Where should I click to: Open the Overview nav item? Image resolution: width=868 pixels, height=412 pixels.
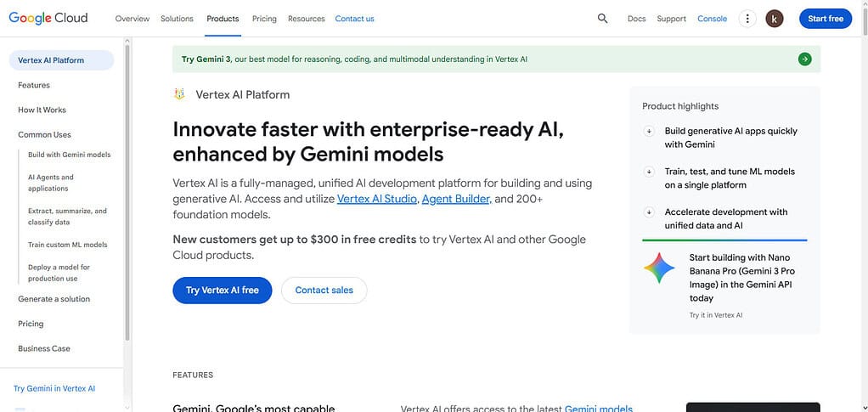pos(132,19)
